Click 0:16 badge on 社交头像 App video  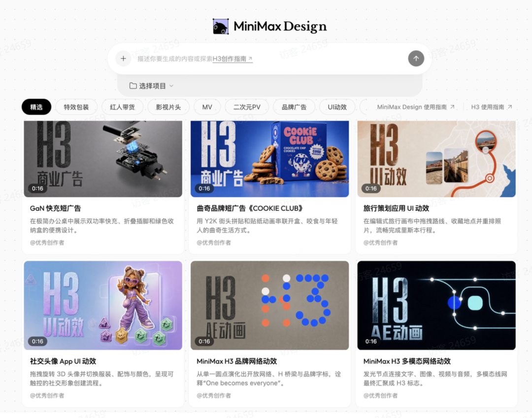[37, 341]
